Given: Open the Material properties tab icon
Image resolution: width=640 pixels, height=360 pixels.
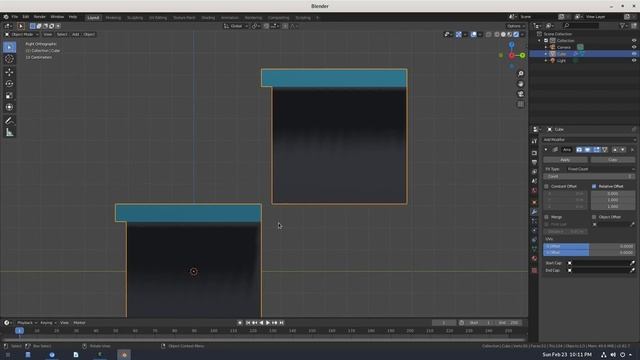Looking at the screenshot, I should [x=534, y=259].
